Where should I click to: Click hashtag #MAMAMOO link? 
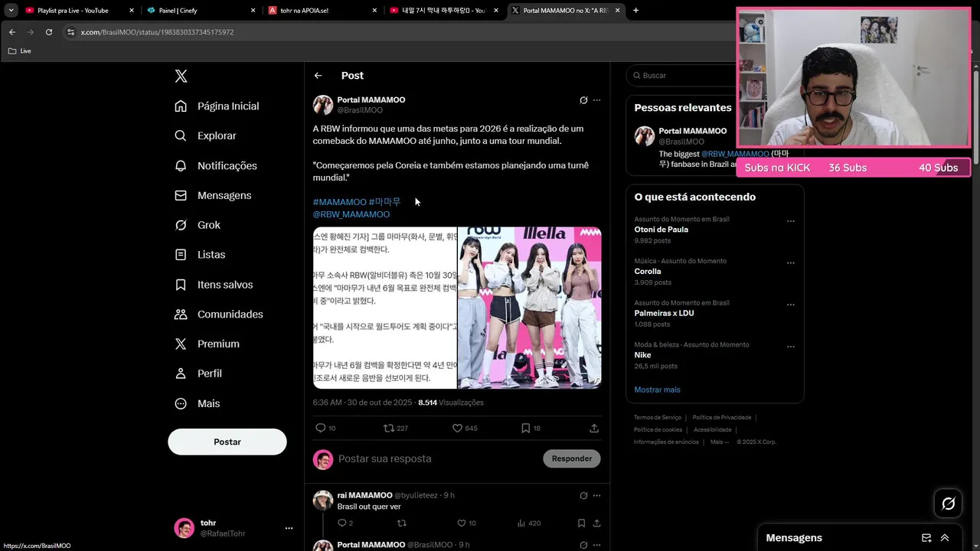(339, 202)
